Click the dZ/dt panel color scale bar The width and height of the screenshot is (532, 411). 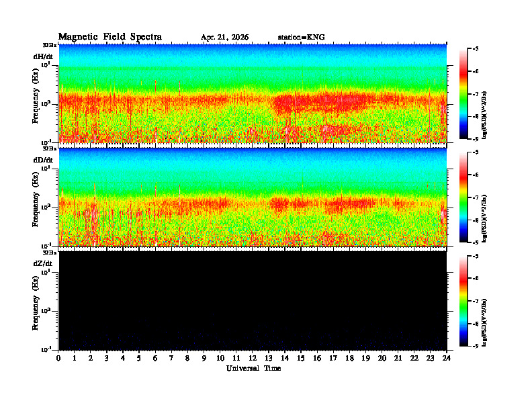click(x=463, y=301)
